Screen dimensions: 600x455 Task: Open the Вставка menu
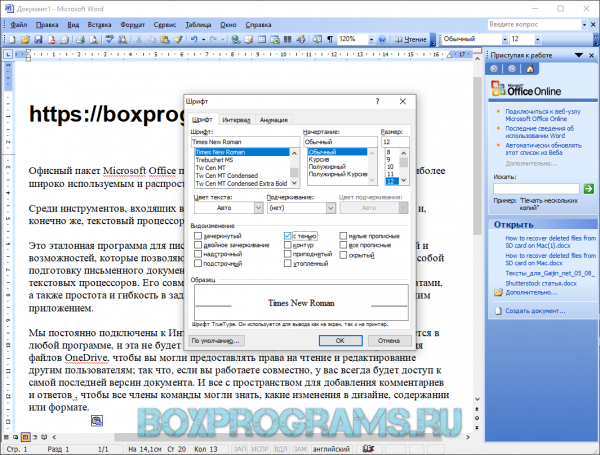pyautogui.click(x=99, y=25)
